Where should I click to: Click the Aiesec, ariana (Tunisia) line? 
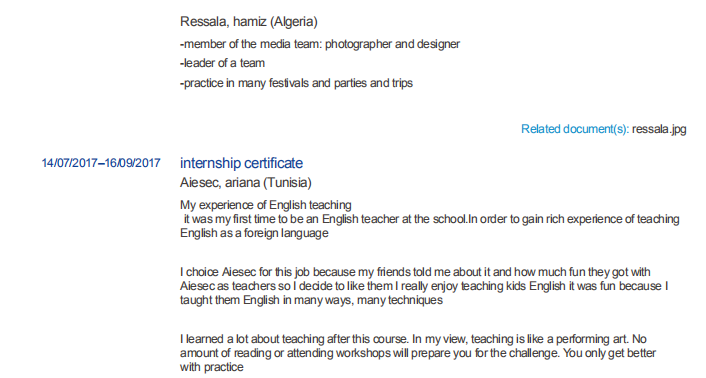(246, 183)
